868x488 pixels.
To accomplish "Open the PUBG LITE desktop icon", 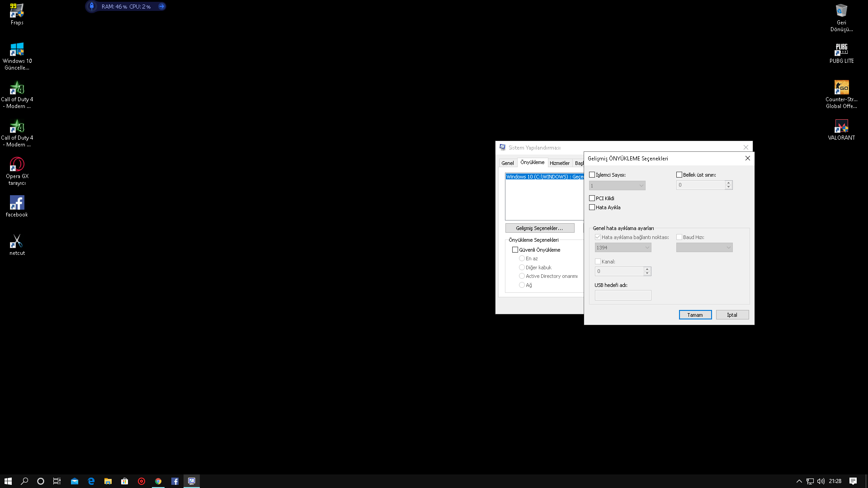I will [x=841, y=49].
